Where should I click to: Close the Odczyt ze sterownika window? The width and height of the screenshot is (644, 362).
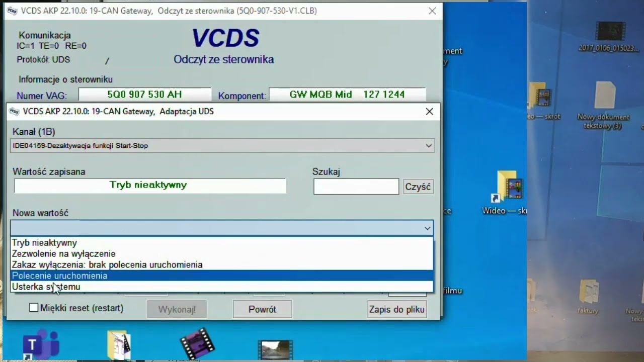[x=432, y=11]
